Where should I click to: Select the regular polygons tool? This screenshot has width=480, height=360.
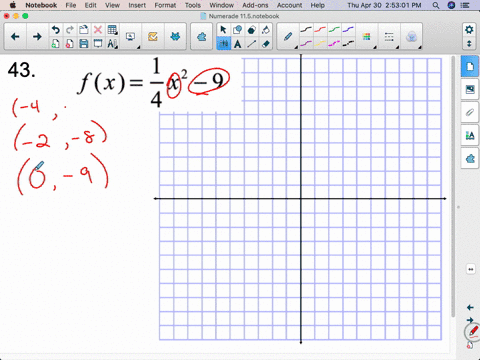pyautogui.click(x=251, y=30)
